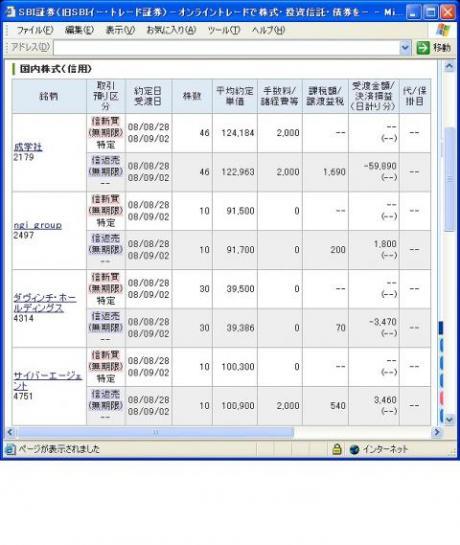Viewport: 460px width, 545px height.
Task: Click the vertical scrollbar thumb
Action: pyautogui.click(x=449, y=179)
